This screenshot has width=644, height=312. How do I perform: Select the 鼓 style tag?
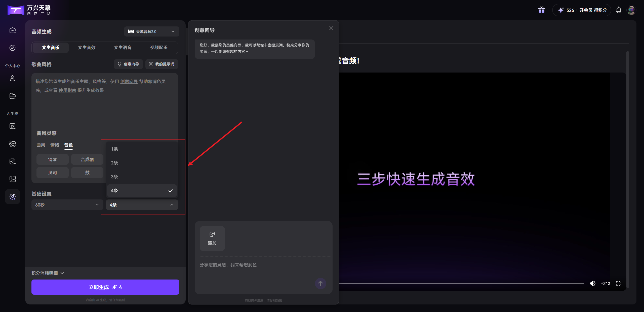click(x=87, y=172)
